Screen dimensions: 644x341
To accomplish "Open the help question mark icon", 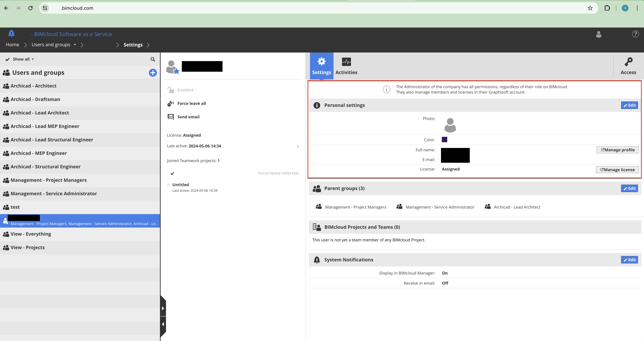I will coord(635,34).
